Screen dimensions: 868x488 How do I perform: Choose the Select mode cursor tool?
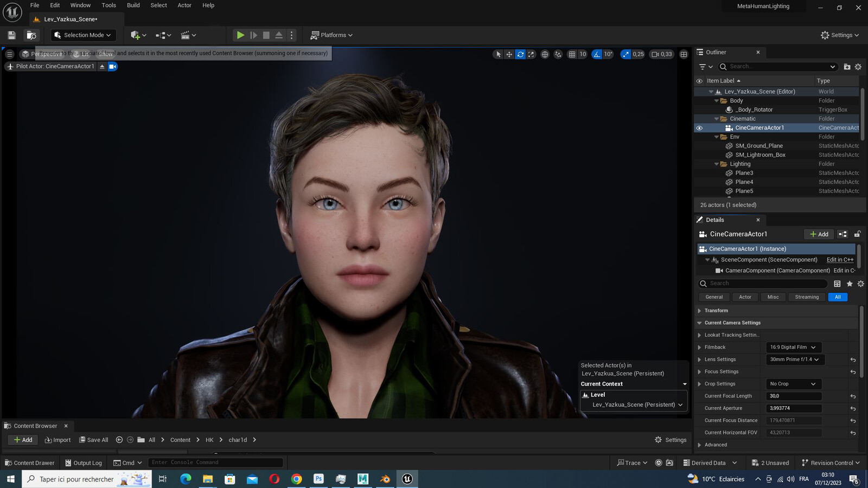pos(498,54)
